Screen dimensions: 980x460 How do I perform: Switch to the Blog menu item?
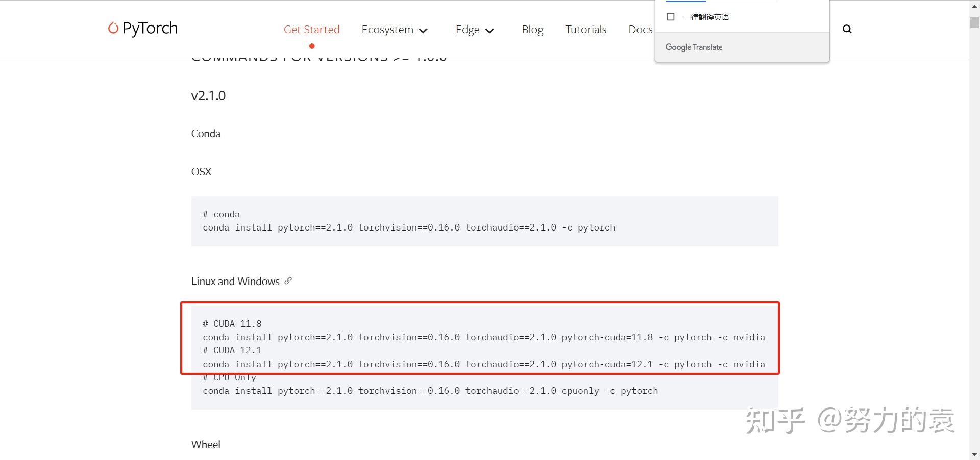[532, 29]
